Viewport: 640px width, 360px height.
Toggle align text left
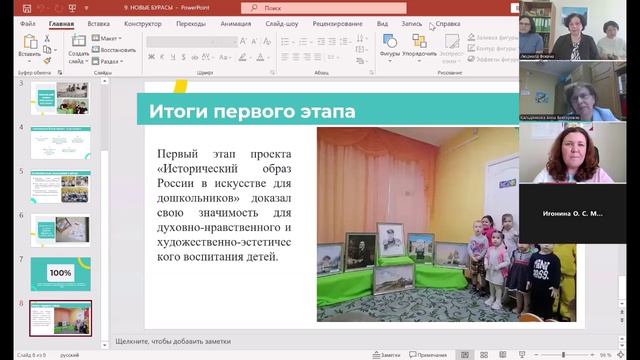285,57
